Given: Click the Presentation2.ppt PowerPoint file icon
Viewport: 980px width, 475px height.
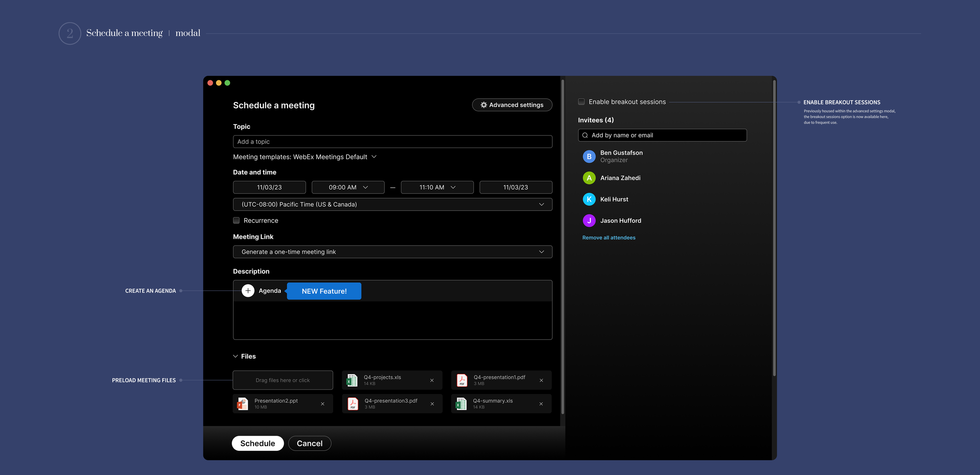Looking at the screenshot, I should (x=243, y=404).
